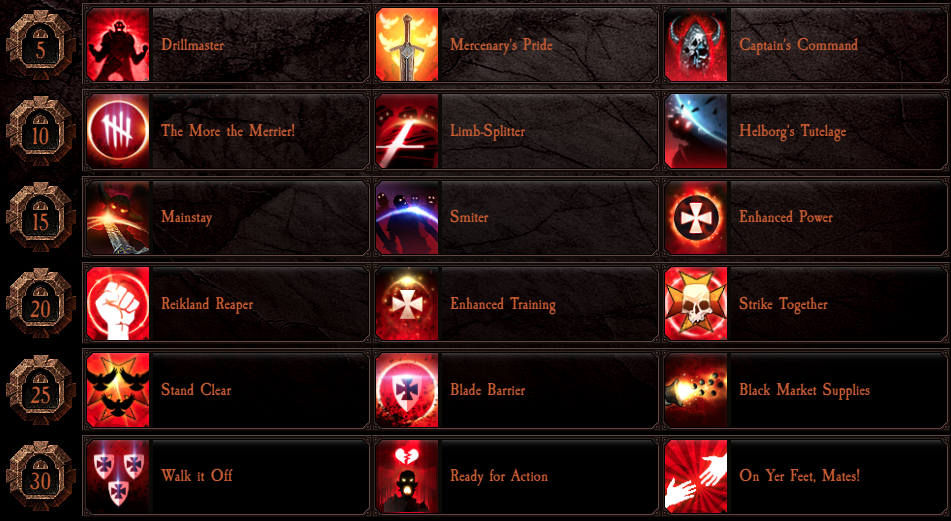
Task: Select the Blade Barrier talent label
Action: click(488, 390)
